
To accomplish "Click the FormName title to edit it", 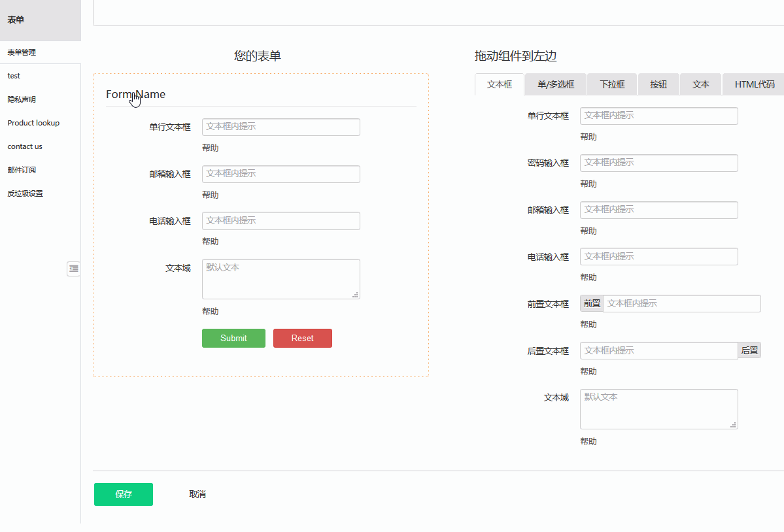I will (x=135, y=94).
